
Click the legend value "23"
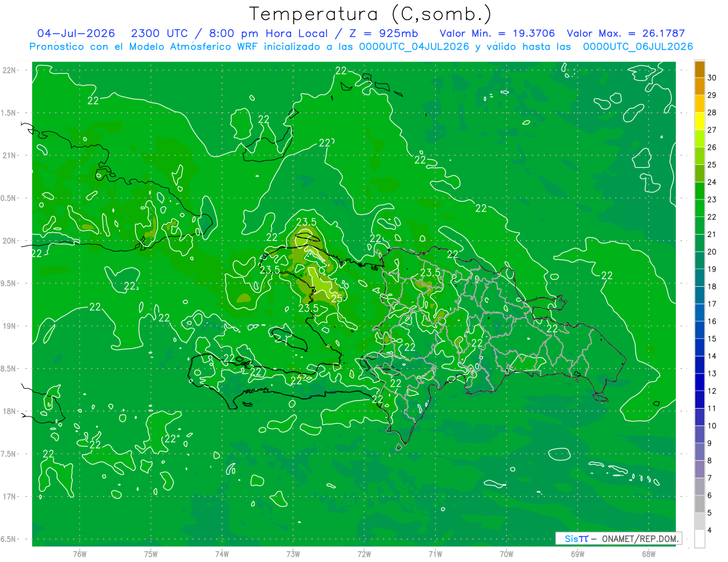click(712, 199)
